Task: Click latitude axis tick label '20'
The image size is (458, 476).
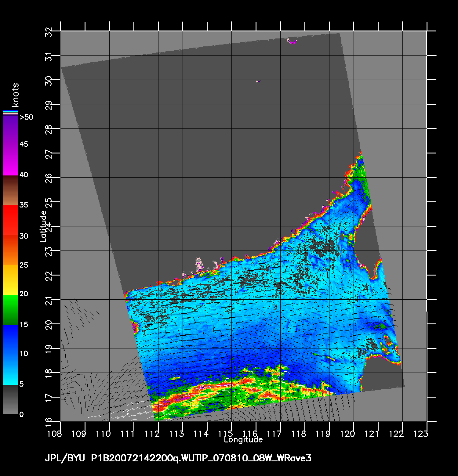Action: (48, 325)
